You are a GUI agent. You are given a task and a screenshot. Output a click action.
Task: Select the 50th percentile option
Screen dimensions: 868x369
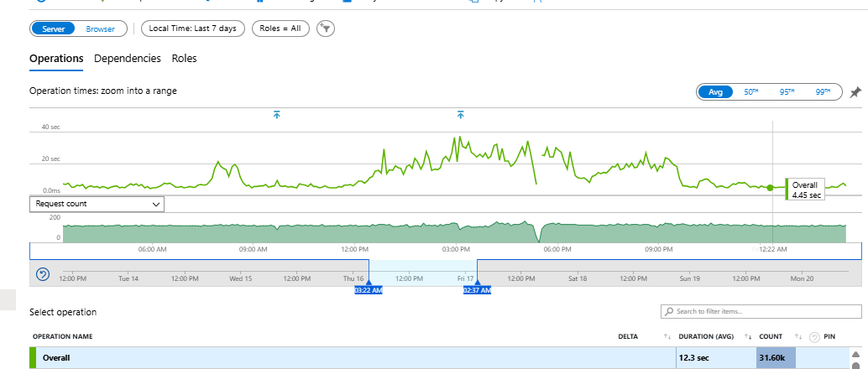click(x=750, y=92)
